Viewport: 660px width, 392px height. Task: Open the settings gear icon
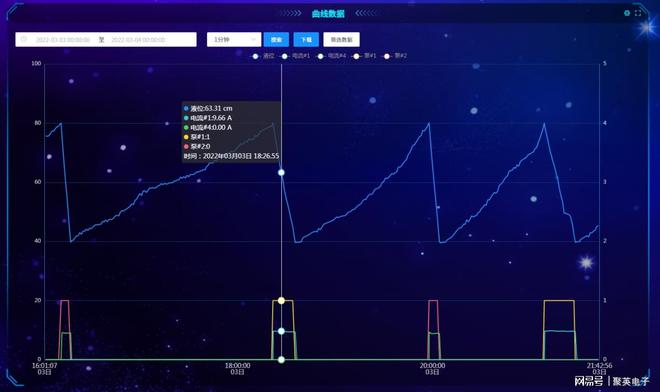pos(627,13)
